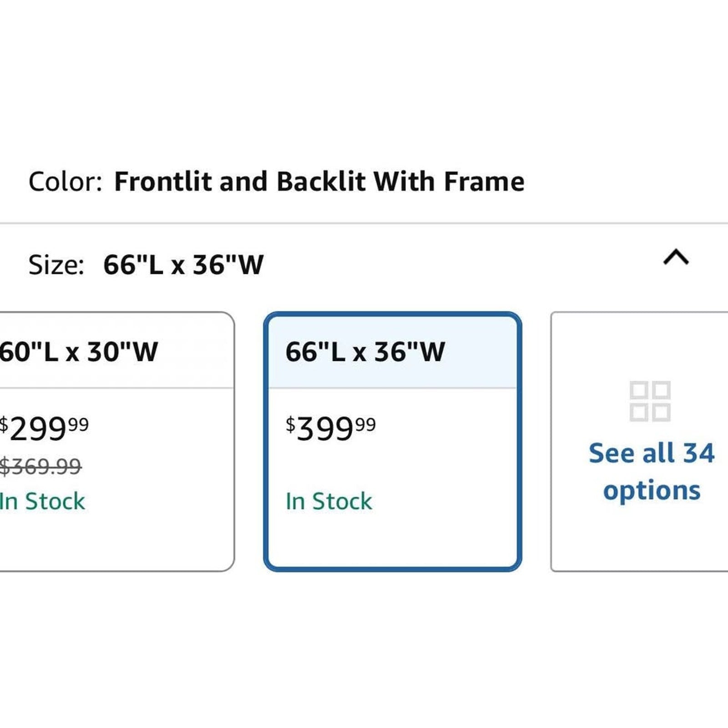Click In Stock under the 66"L x 36"W option
728x728 pixels.
coord(329,501)
